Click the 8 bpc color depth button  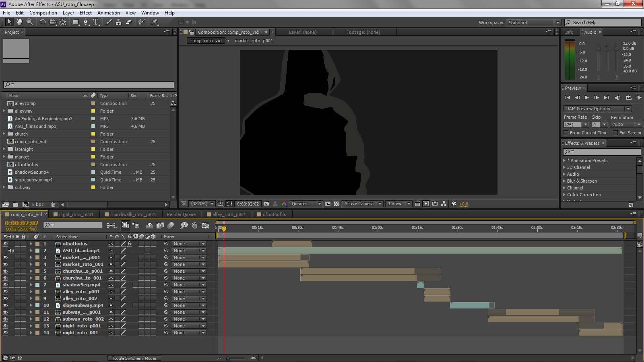click(38, 204)
